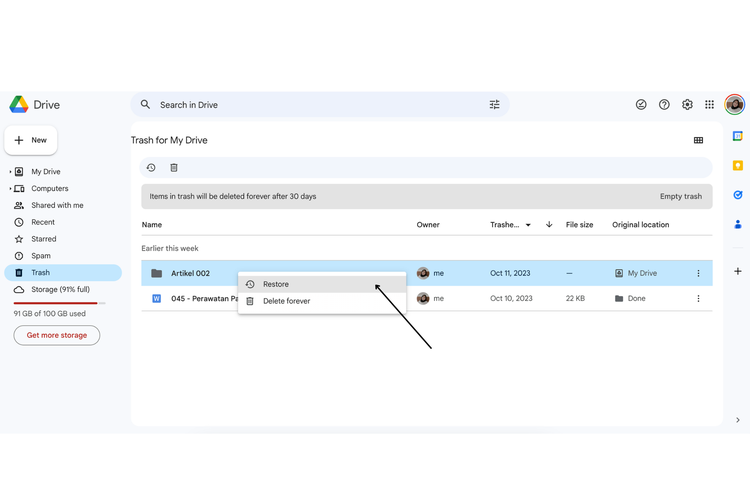The image size is (750, 500).
Task: Open the Trashed date sort dropdown
Action: 528,225
